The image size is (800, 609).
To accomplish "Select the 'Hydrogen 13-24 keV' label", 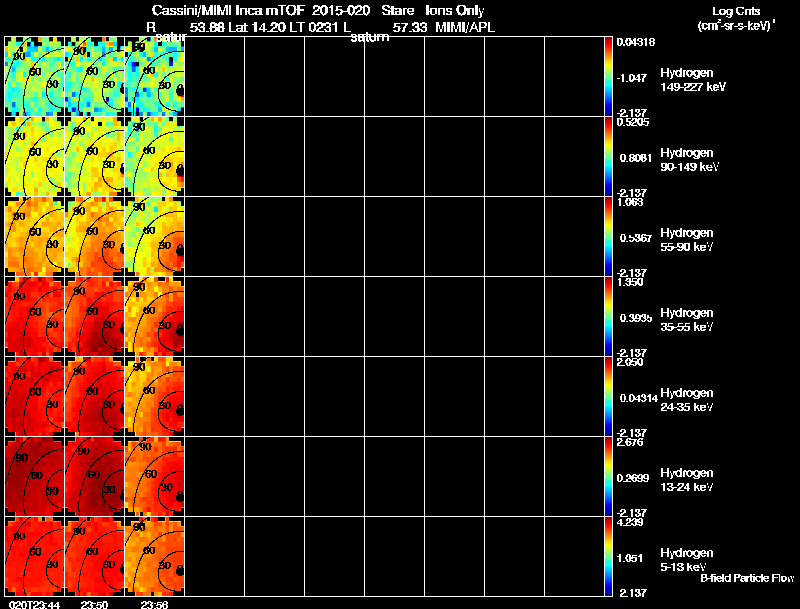I will [x=687, y=480].
